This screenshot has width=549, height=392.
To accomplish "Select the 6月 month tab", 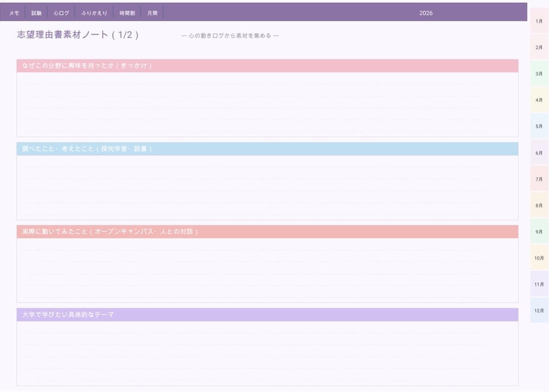I will tap(539, 153).
